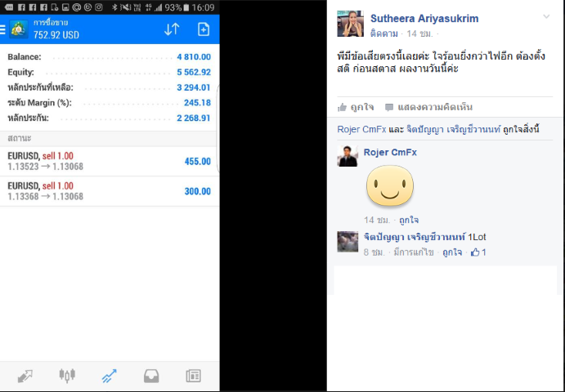Click the Balance value 4 810.00
This screenshot has width=565, height=392.
pyautogui.click(x=194, y=57)
